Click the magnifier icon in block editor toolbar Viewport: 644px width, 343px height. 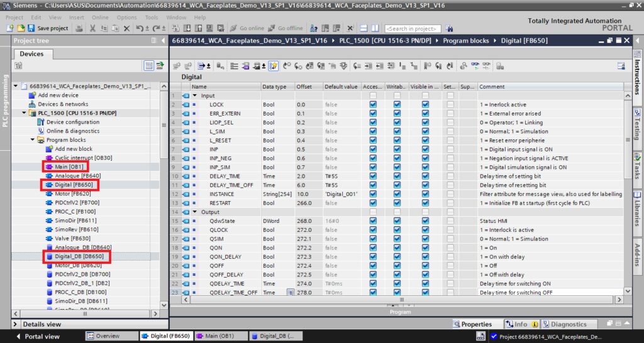coord(464,65)
